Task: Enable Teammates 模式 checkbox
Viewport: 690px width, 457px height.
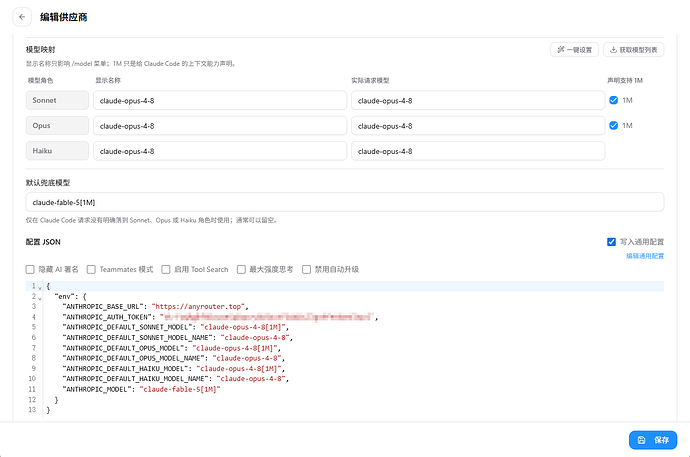Action: [91, 269]
